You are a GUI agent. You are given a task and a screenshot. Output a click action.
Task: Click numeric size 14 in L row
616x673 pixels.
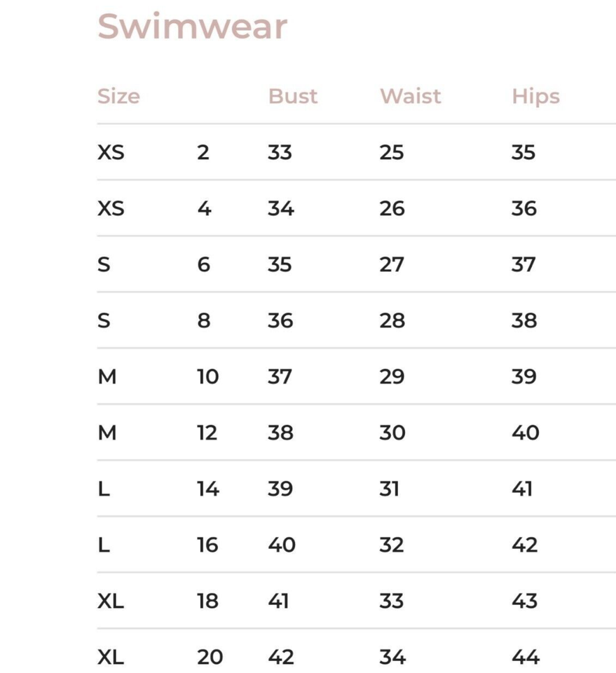(207, 489)
